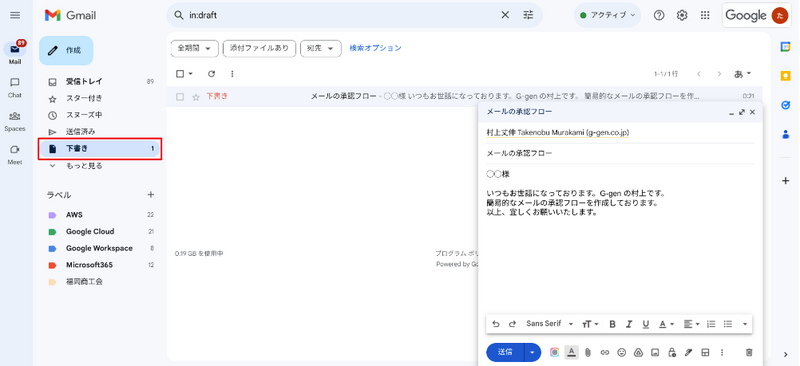Discard the draft with the trash icon

749,352
